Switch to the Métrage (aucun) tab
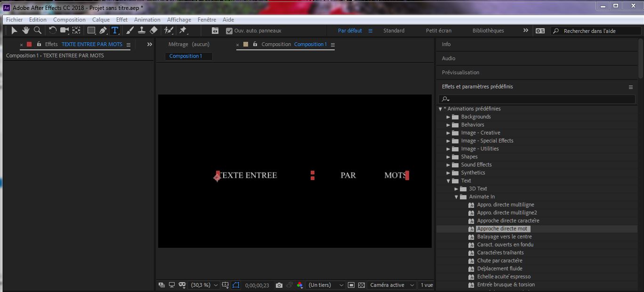 [189, 44]
